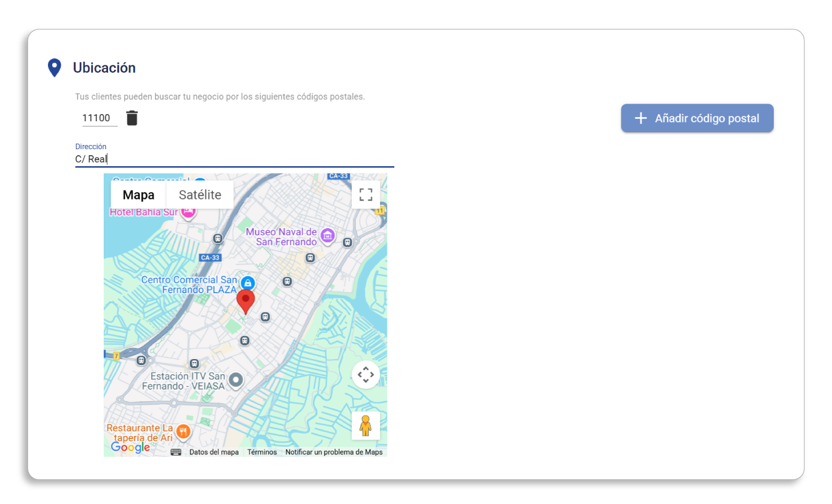Open the map camera pan controls
The height and width of the screenshot is (504, 832).
(366, 375)
